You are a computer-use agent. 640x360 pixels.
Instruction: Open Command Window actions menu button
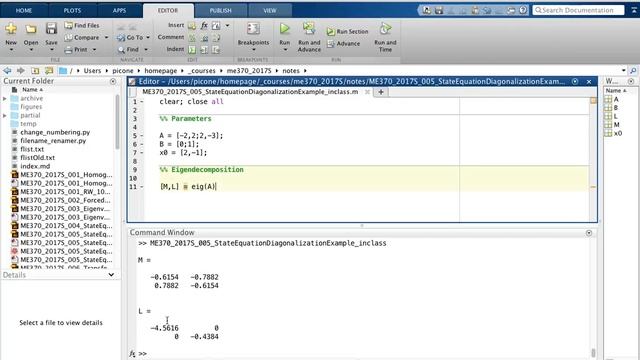(x=589, y=233)
